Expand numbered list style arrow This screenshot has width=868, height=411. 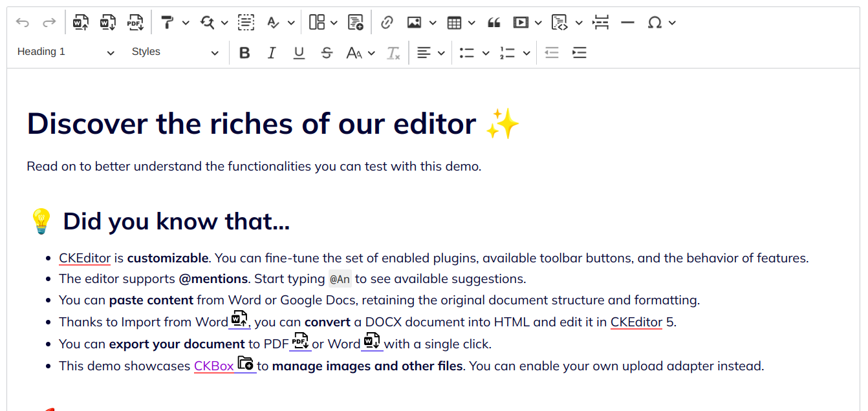tap(526, 53)
